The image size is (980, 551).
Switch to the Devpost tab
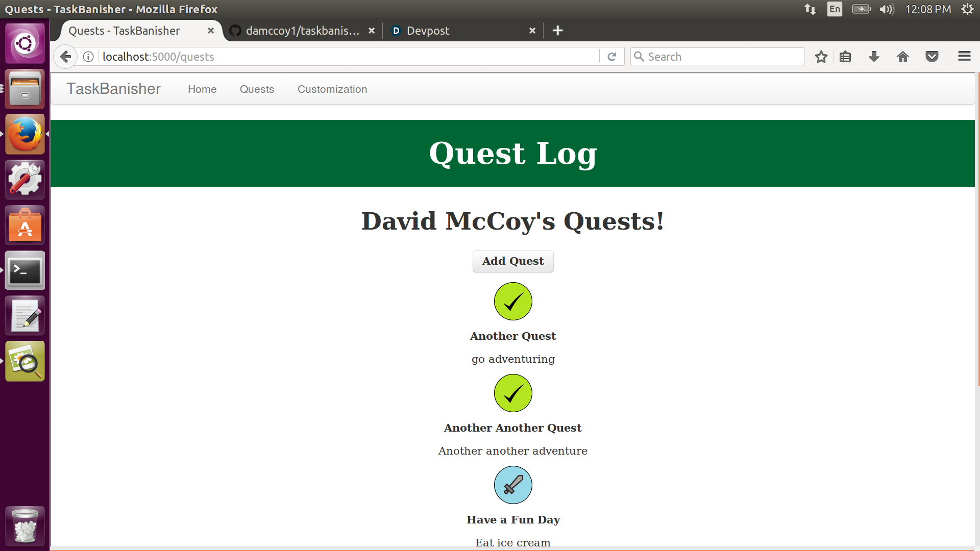[428, 31]
